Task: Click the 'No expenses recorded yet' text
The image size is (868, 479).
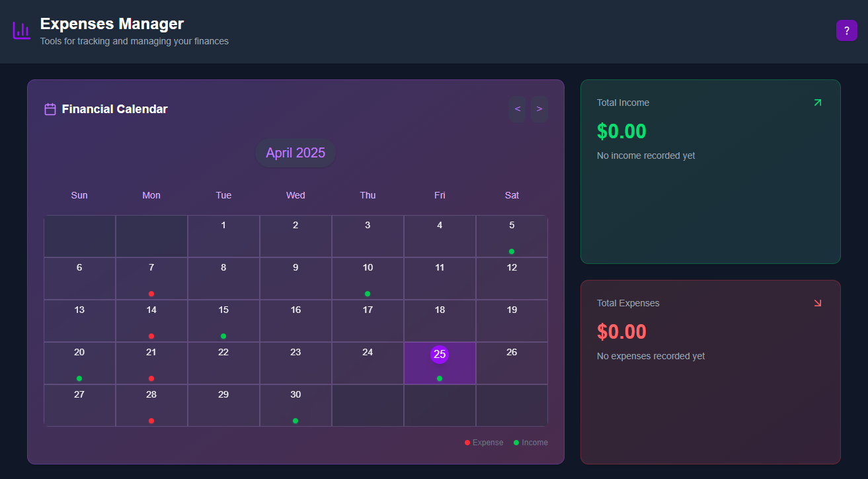Action: pos(651,356)
